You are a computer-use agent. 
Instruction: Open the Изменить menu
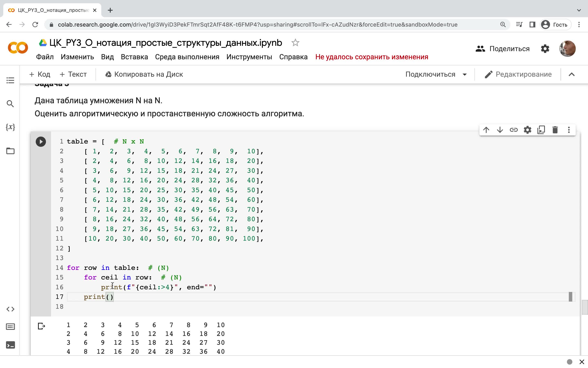[x=77, y=57]
